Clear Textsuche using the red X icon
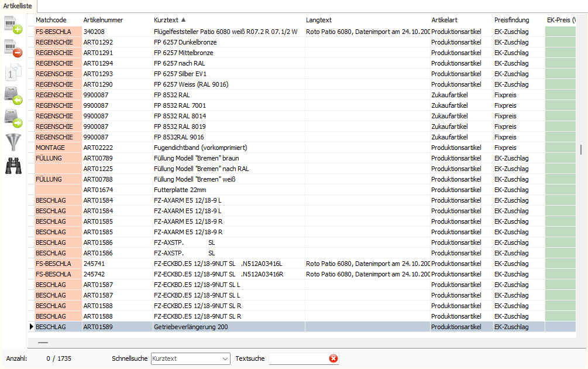 [333, 358]
